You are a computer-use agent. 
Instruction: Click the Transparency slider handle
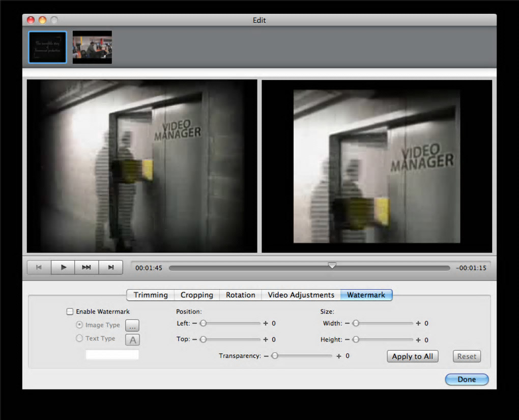(275, 356)
